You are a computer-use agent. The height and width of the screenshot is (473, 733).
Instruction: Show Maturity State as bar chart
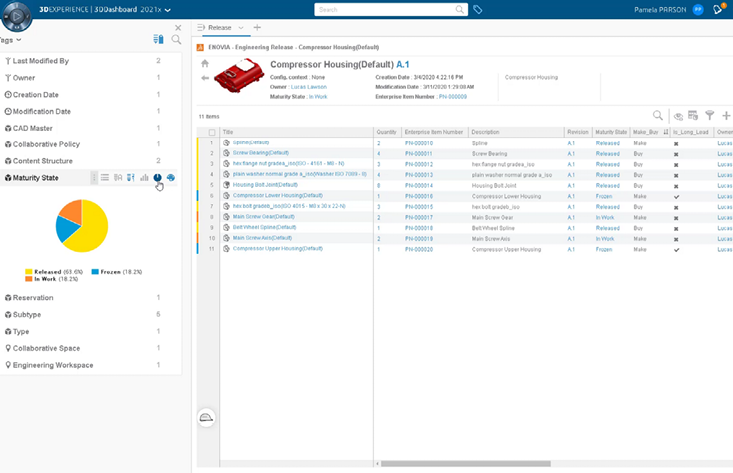pos(144,178)
